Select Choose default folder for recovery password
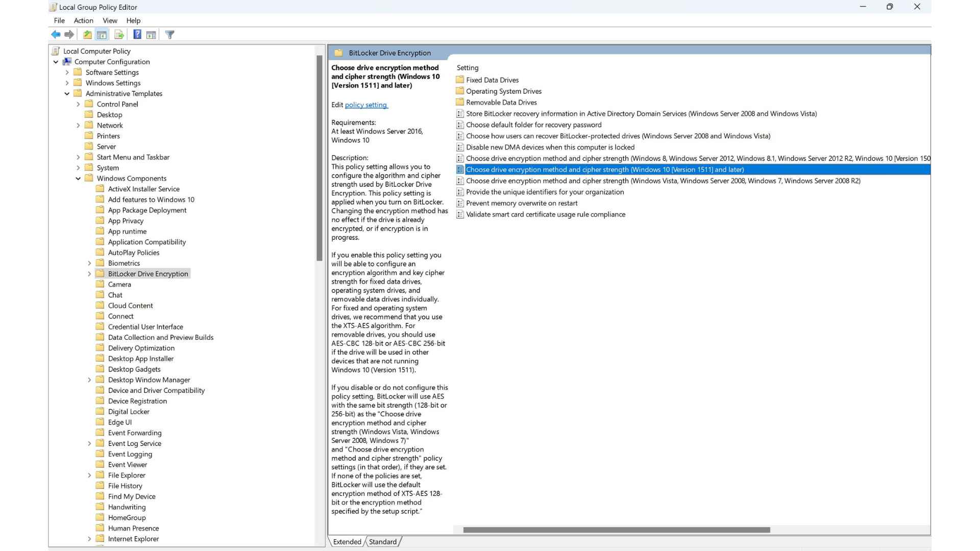This screenshot has width=980, height=551. pyautogui.click(x=534, y=124)
